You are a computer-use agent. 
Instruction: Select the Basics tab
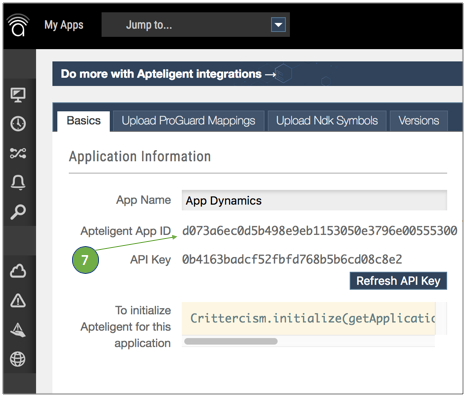pos(84,121)
